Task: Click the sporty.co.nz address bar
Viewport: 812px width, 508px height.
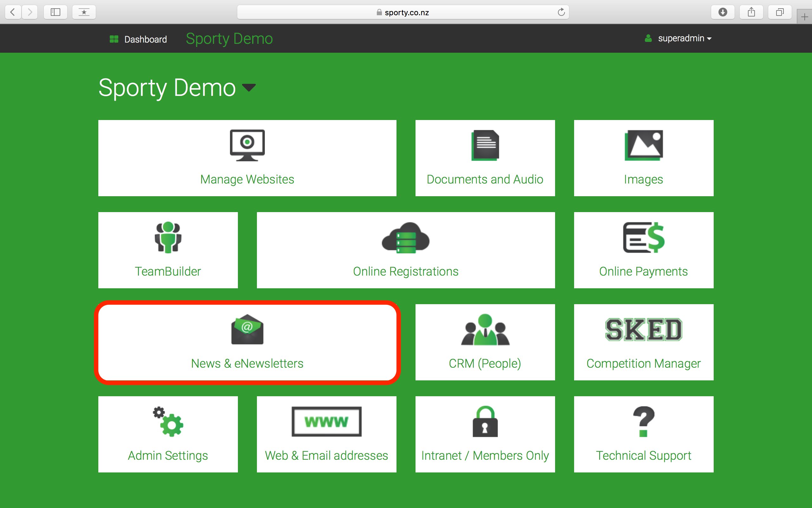Action: coord(403,12)
